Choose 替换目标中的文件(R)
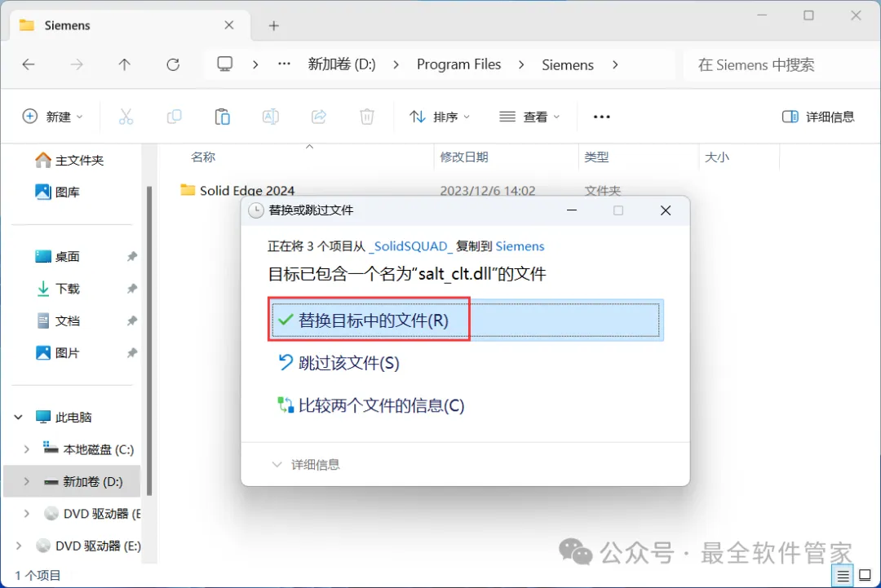 click(x=466, y=321)
